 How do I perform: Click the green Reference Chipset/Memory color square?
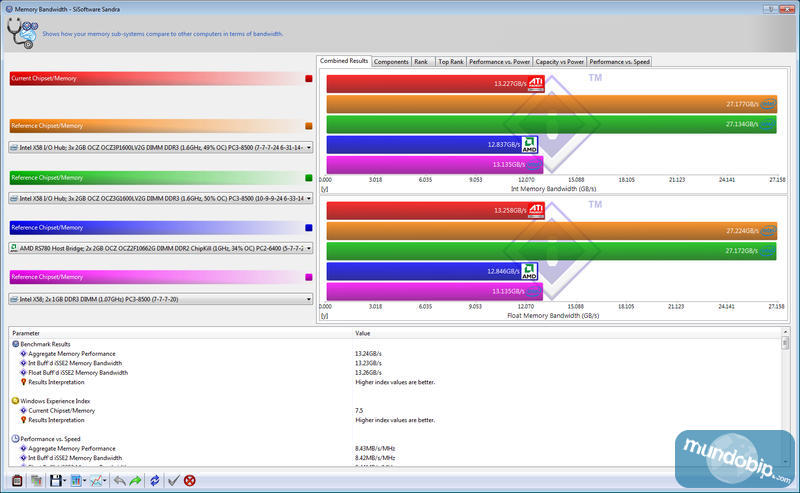click(309, 178)
